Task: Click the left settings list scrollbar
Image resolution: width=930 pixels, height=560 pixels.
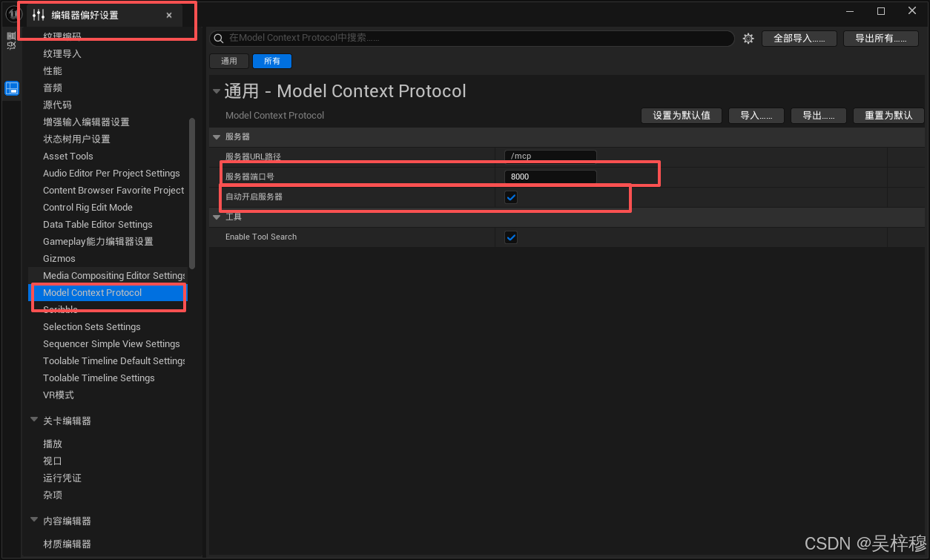Action: click(x=192, y=193)
